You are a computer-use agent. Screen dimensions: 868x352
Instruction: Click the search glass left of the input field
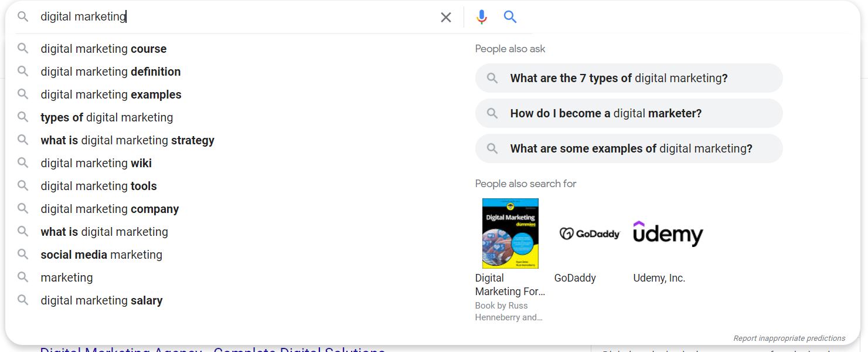click(x=22, y=16)
